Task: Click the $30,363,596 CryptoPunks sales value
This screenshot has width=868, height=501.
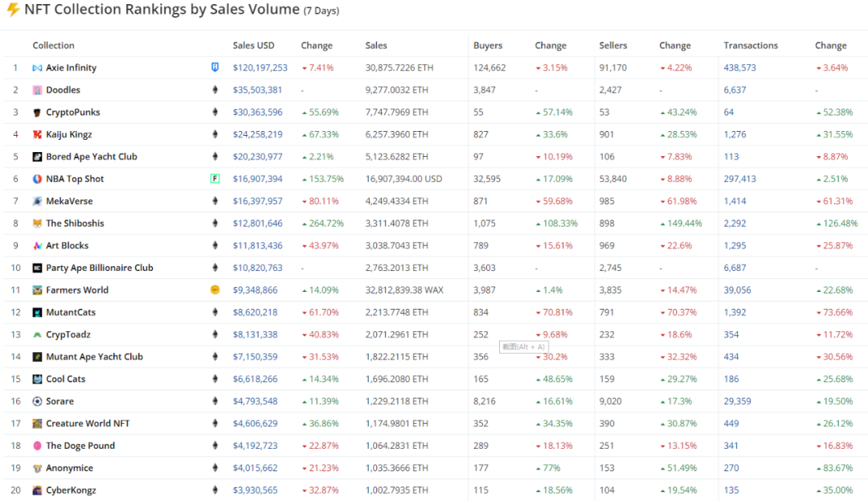Action: tap(257, 113)
